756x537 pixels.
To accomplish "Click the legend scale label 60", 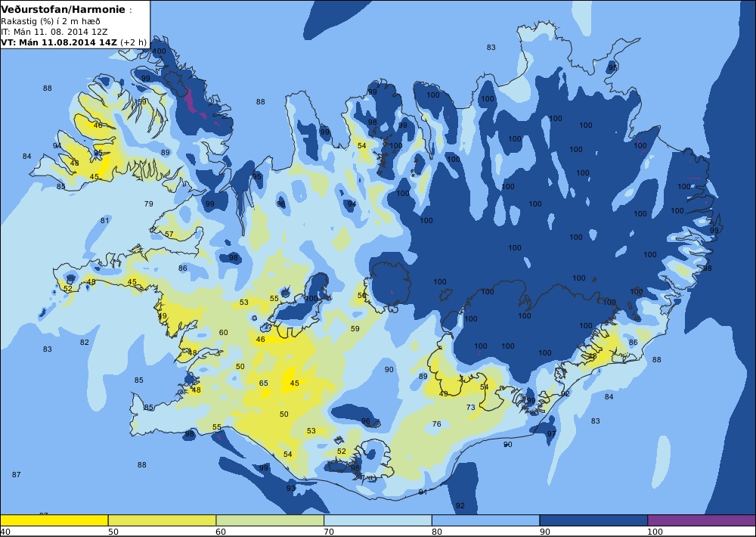I will (x=221, y=532).
